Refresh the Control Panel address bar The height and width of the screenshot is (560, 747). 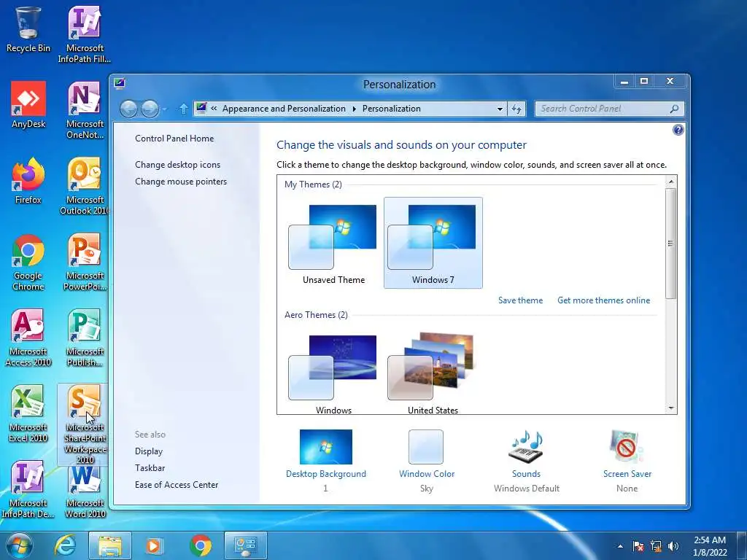point(516,109)
